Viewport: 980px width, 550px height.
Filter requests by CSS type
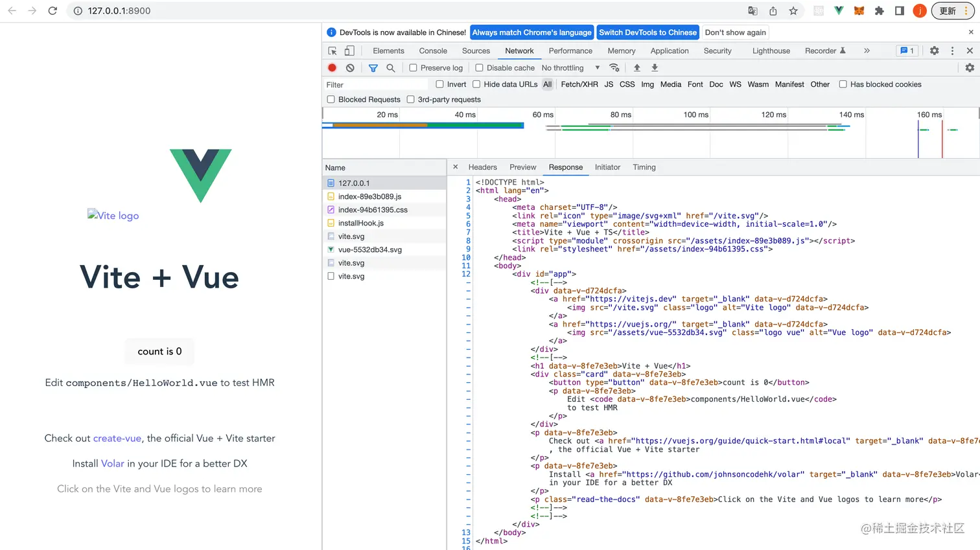click(x=627, y=84)
